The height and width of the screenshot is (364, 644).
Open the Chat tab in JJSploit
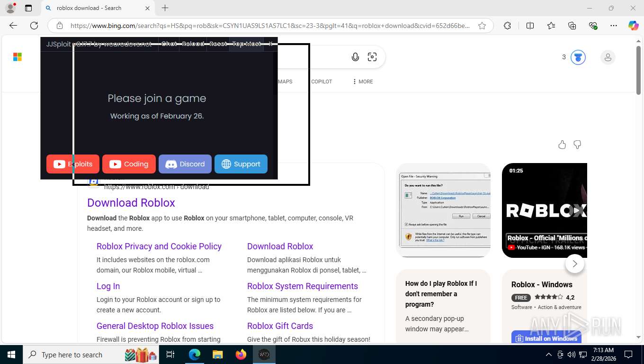pyautogui.click(x=169, y=44)
